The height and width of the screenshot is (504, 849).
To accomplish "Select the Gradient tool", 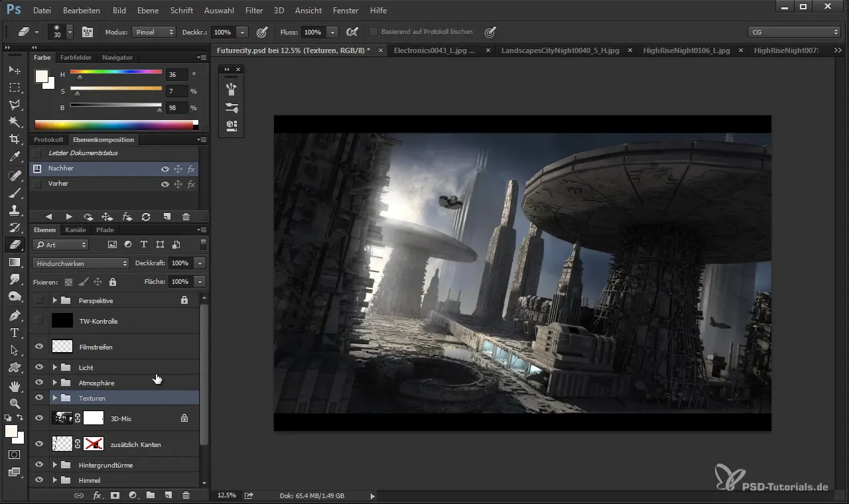I will (14, 262).
